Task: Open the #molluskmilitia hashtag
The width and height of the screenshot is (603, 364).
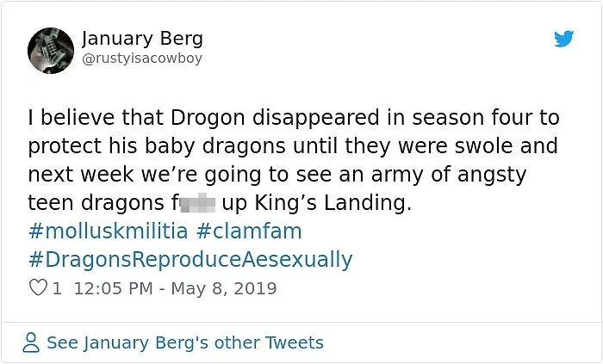Action: click(109, 231)
